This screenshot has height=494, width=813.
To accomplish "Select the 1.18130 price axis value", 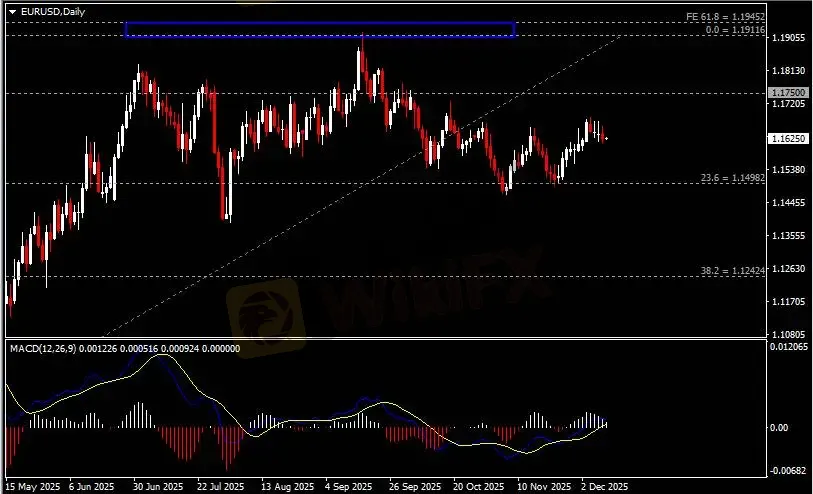I will click(x=789, y=70).
